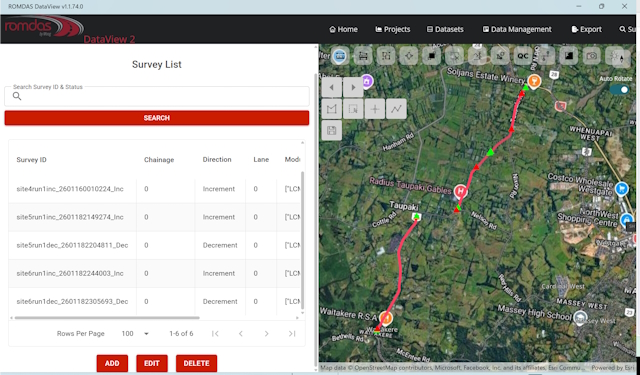Click the green triangle marker near Taupaki label
The height and width of the screenshot is (375, 640).
pyautogui.click(x=416, y=216)
